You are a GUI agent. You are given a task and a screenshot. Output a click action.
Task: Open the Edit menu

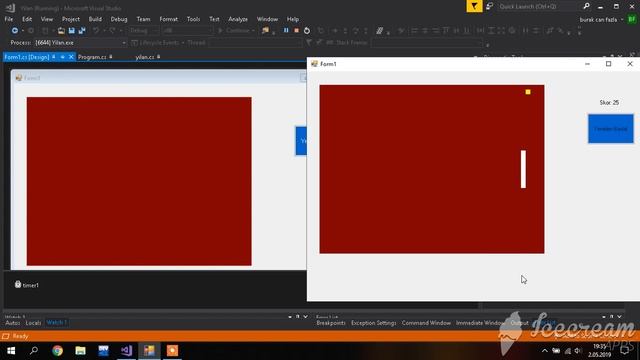[x=27, y=19]
